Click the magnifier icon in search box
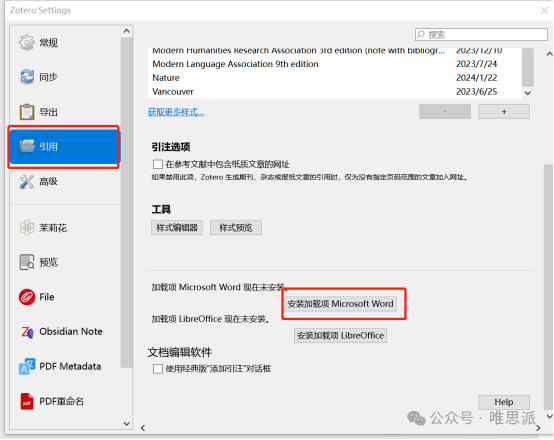Image resolution: width=554 pixels, height=440 pixels. (420, 34)
